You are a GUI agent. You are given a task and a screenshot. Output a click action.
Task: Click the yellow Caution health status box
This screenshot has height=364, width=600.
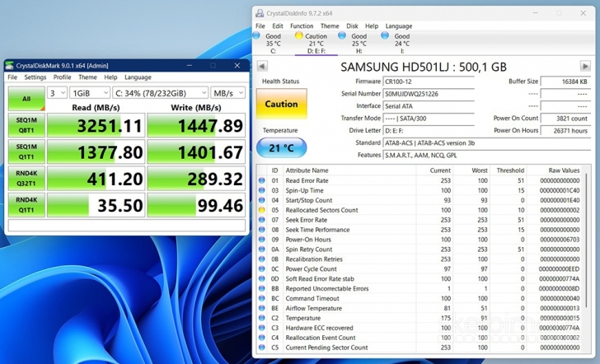point(281,105)
